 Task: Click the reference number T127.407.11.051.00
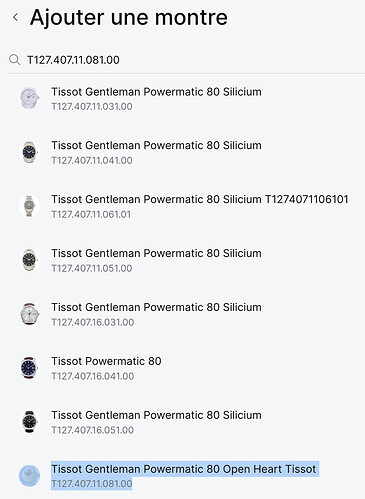pos(92,268)
